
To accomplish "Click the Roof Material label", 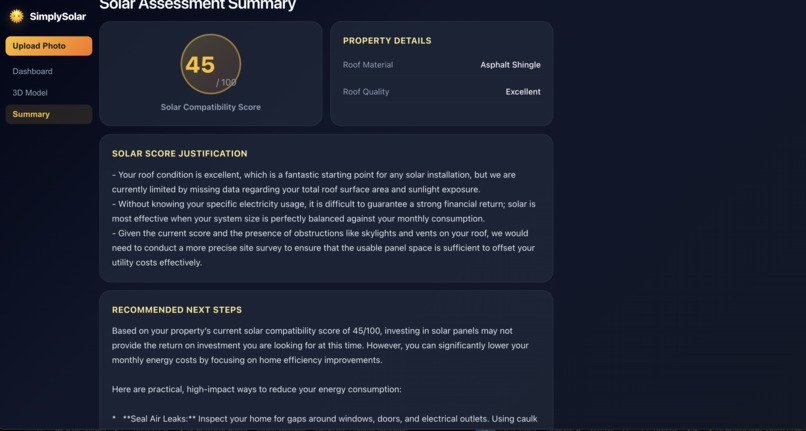I will (368, 65).
